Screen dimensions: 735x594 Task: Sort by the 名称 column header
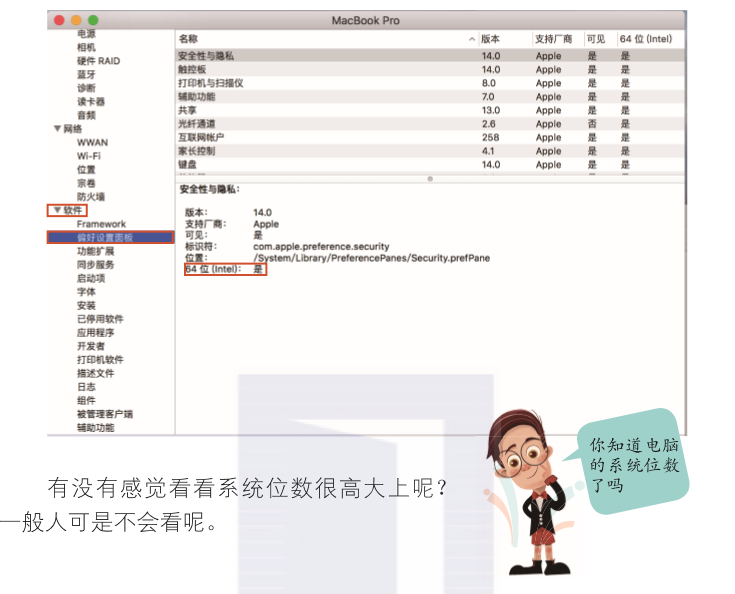[x=188, y=39]
